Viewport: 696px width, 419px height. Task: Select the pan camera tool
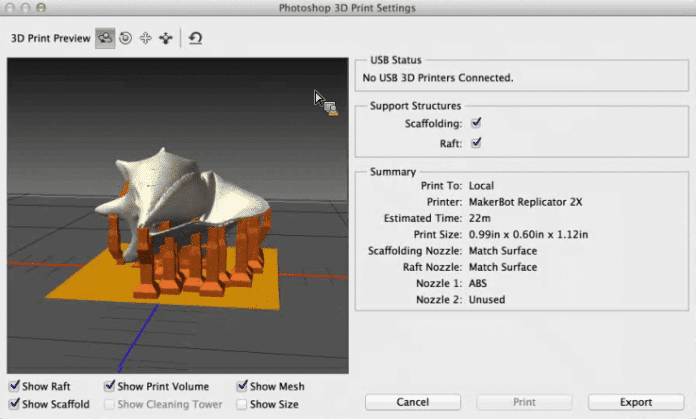coord(145,38)
